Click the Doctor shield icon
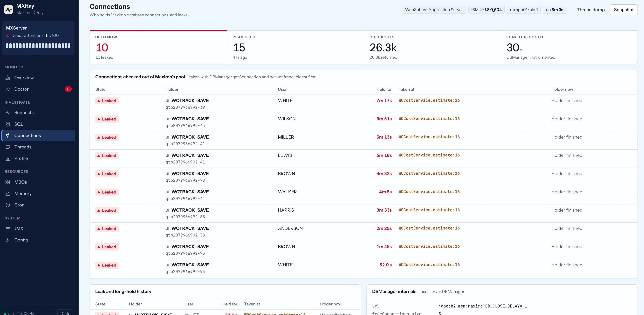 click(8, 89)
